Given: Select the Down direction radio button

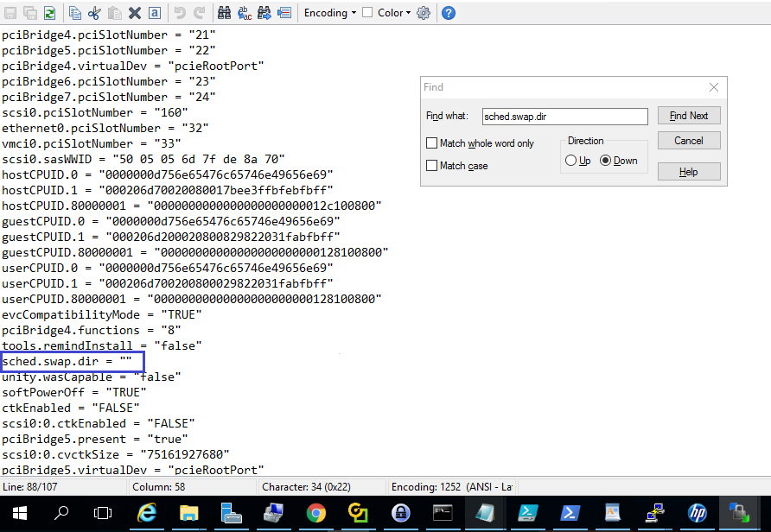Looking at the screenshot, I should (x=605, y=161).
